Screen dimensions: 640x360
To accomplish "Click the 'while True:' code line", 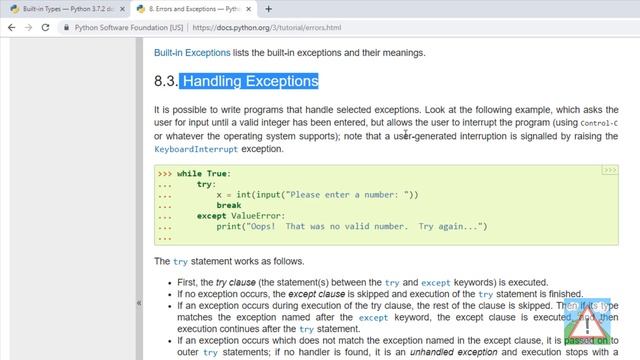I will pyautogui.click(x=204, y=173).
